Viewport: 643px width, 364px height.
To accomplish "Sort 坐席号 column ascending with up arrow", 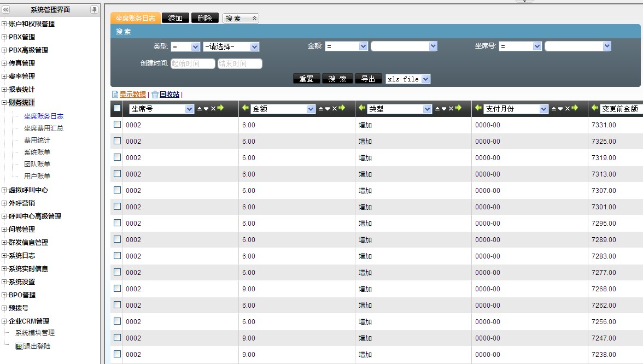I will (200, 109).
